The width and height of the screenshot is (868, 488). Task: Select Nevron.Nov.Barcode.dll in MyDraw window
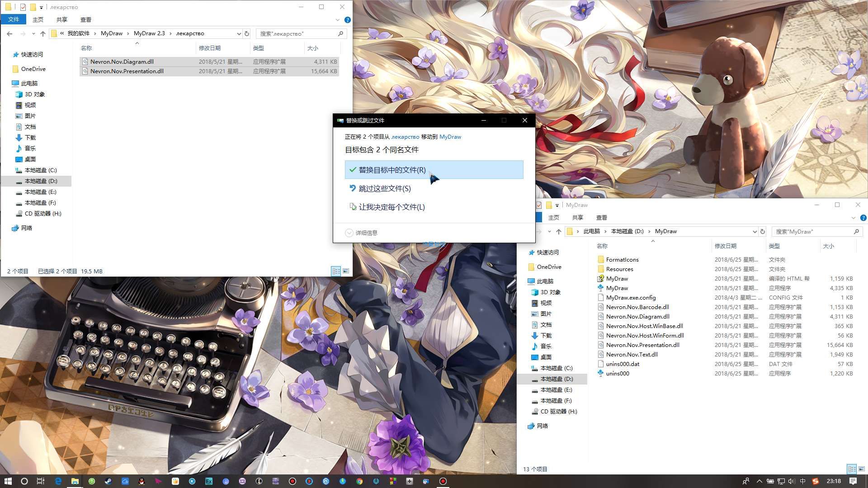[x=726, y=307]
